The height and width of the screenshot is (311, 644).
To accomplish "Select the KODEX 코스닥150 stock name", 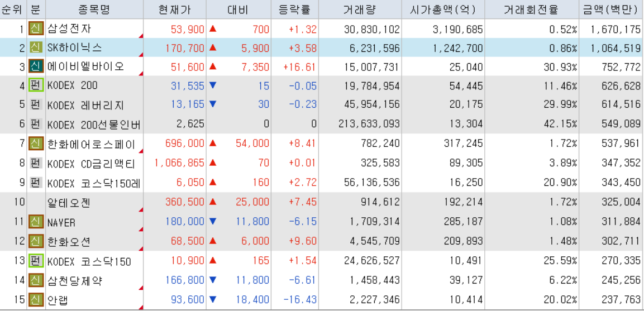I will [89, 261].
